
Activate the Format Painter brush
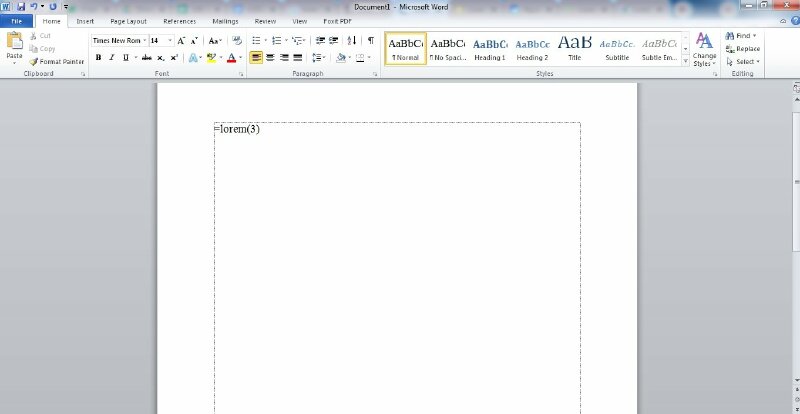coord(57,61)
